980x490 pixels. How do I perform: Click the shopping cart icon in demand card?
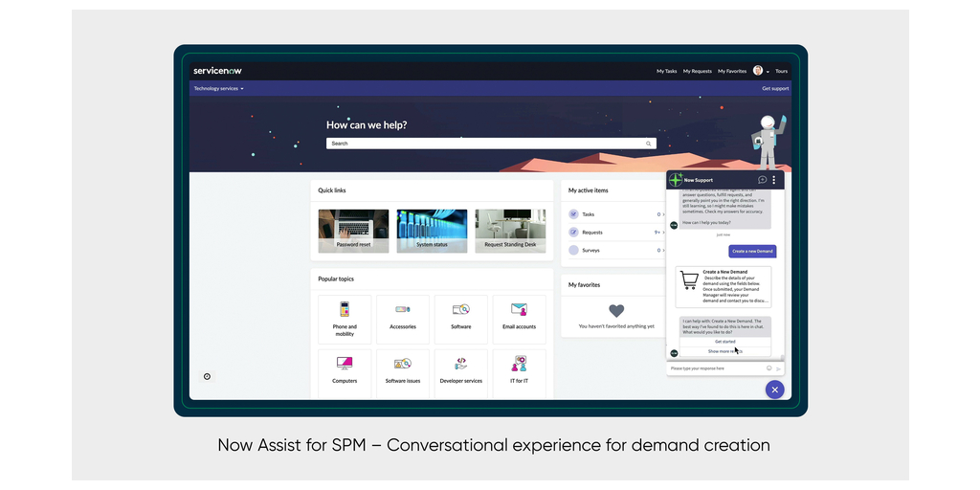pyautogui.click(x=689, y=280)
